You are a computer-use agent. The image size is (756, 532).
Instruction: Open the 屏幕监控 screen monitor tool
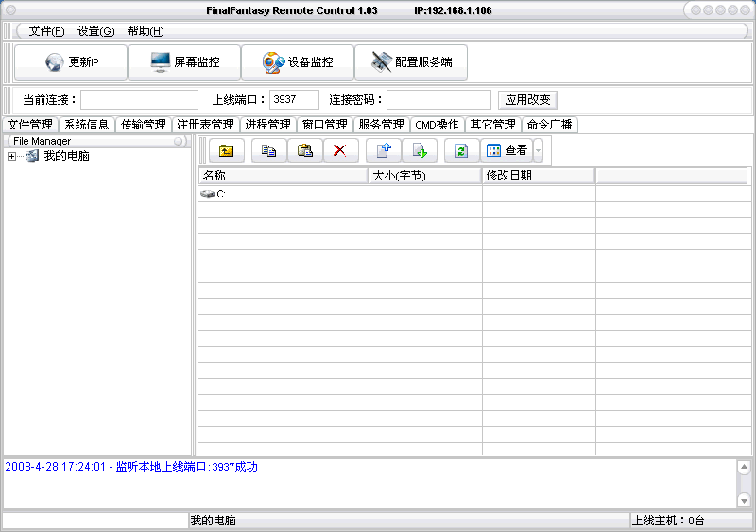184,62
